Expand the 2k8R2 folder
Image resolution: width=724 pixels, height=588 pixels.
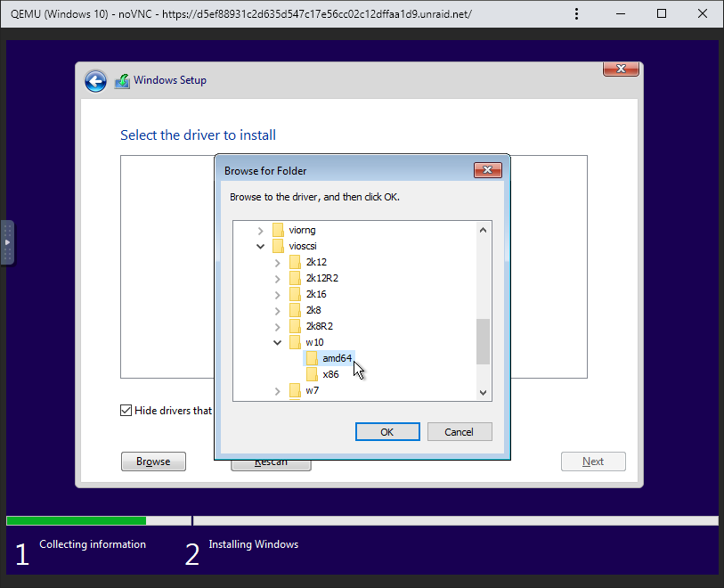pos(278,327)
